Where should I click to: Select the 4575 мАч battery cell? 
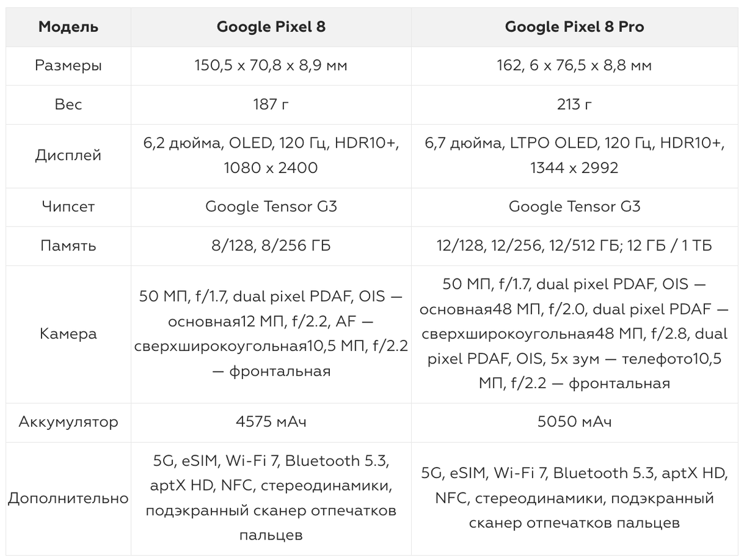click(x=271, y=422)
